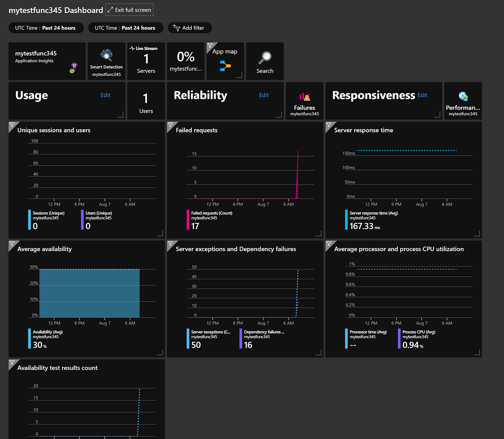
Task: Edit the Usage section
Action: point(106,95)
